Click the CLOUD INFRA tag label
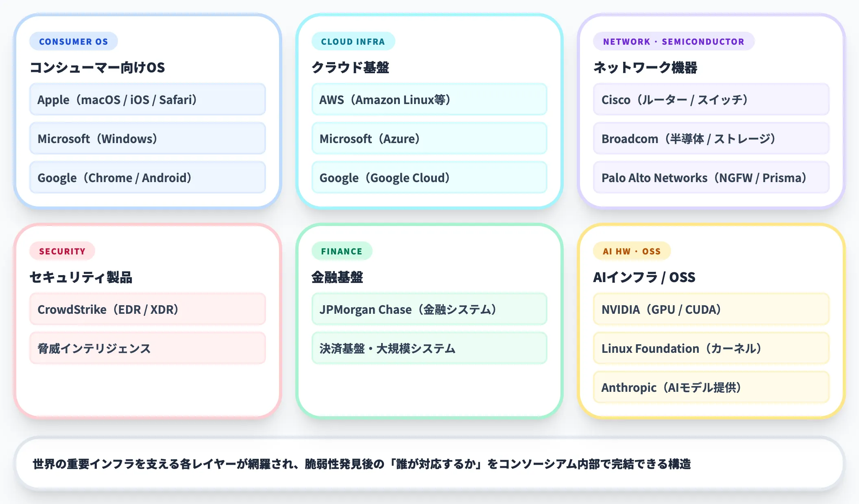 tap(353, 41)
